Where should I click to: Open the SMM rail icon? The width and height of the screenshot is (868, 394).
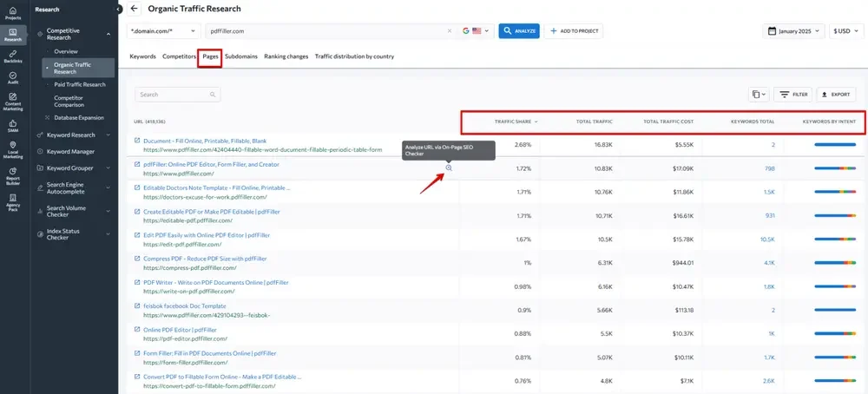(x=13, y=126)
